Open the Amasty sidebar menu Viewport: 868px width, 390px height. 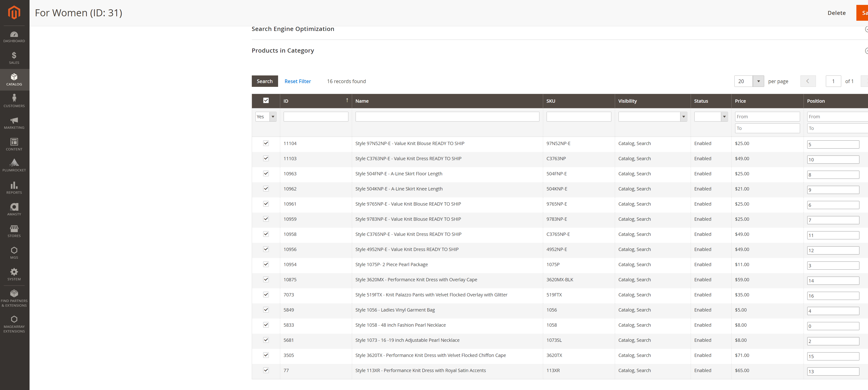coord(14,209)
